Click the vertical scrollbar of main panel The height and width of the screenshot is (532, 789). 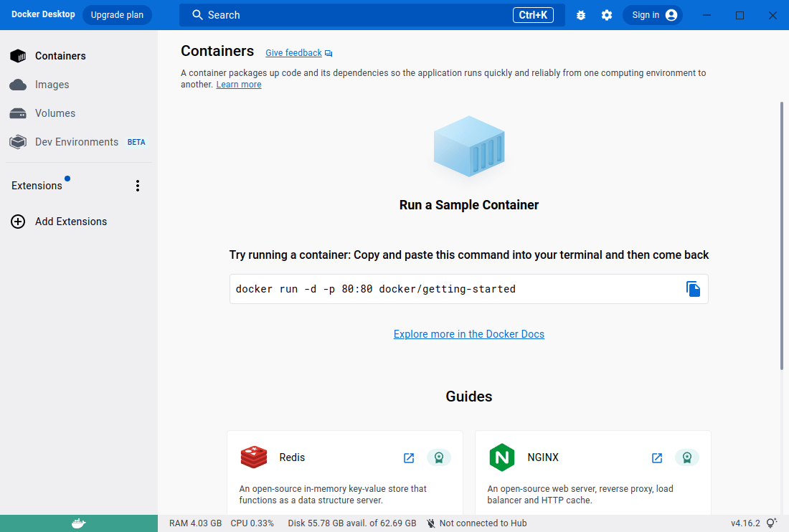pos(781,236)
